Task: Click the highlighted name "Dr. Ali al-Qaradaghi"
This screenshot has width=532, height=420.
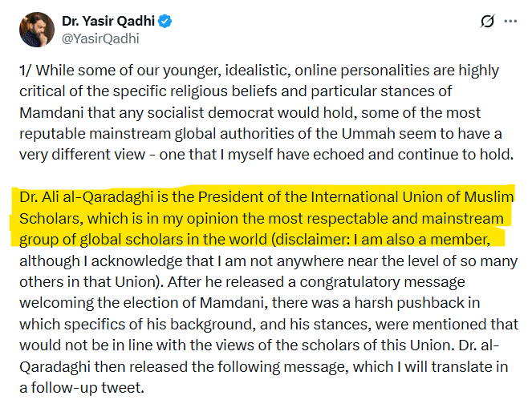Action: click(87, 197)
